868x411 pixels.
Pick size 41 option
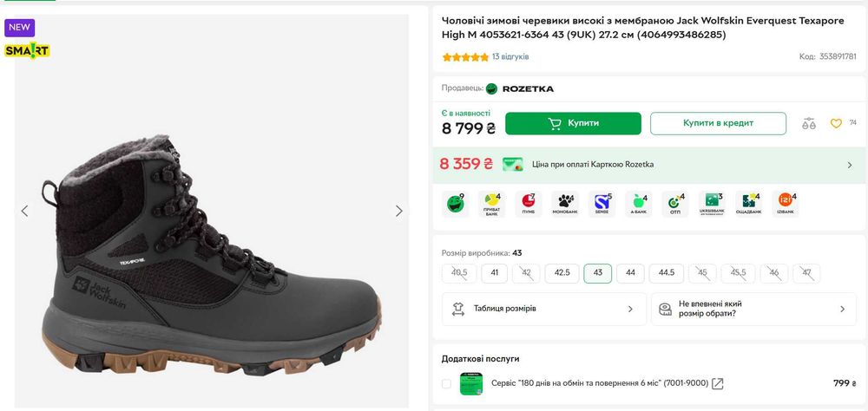coord(494,273)
